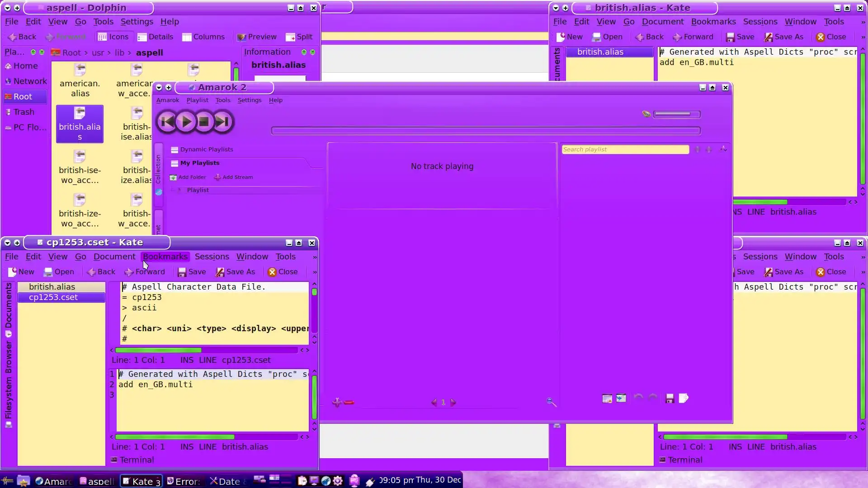This screenshot has width=868, height=488.
Task: Adjust Amarok's volume slider
Action: [x=676, y=114]
